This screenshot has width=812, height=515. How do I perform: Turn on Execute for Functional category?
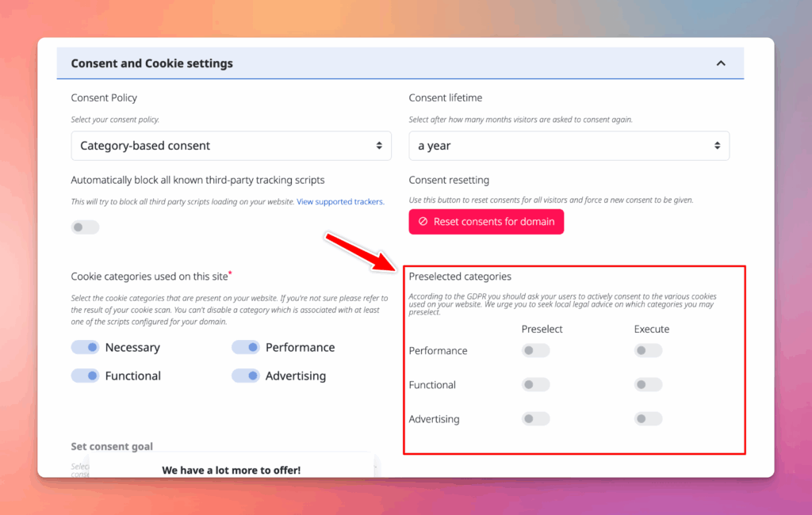click(648, 385)
